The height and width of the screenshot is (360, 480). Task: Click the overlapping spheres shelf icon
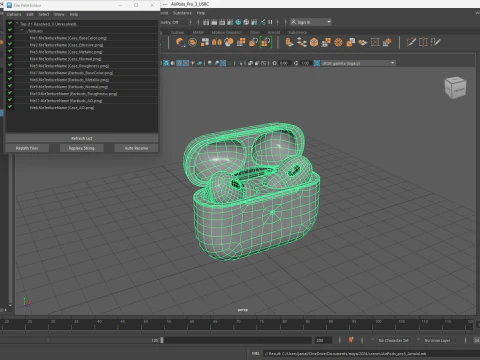(229, 42)
